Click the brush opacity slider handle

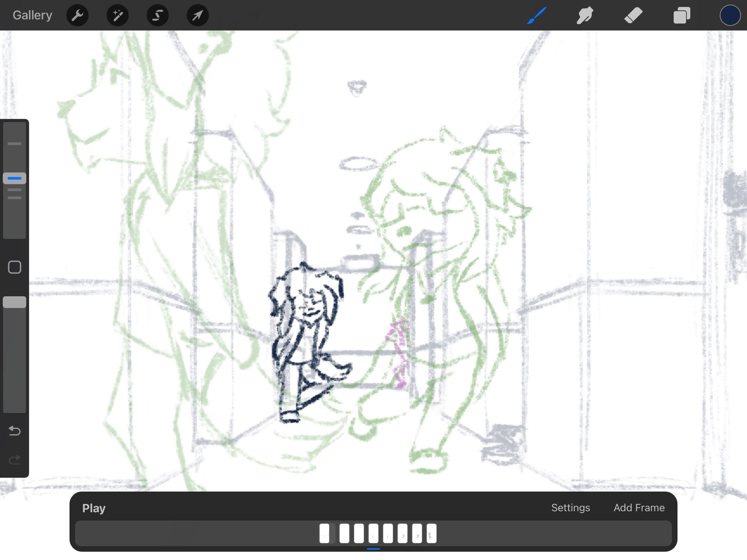click(15, 302)
